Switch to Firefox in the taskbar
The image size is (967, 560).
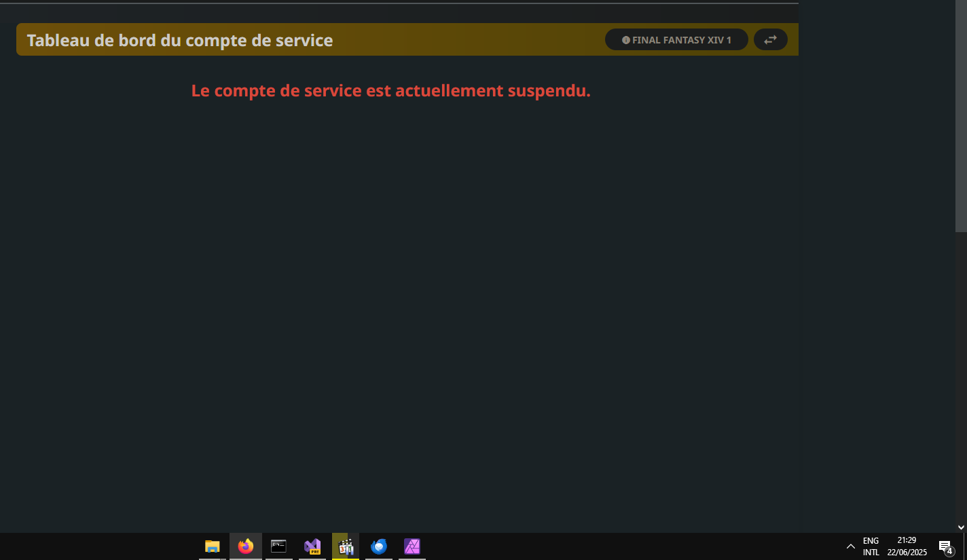point(246,546)
